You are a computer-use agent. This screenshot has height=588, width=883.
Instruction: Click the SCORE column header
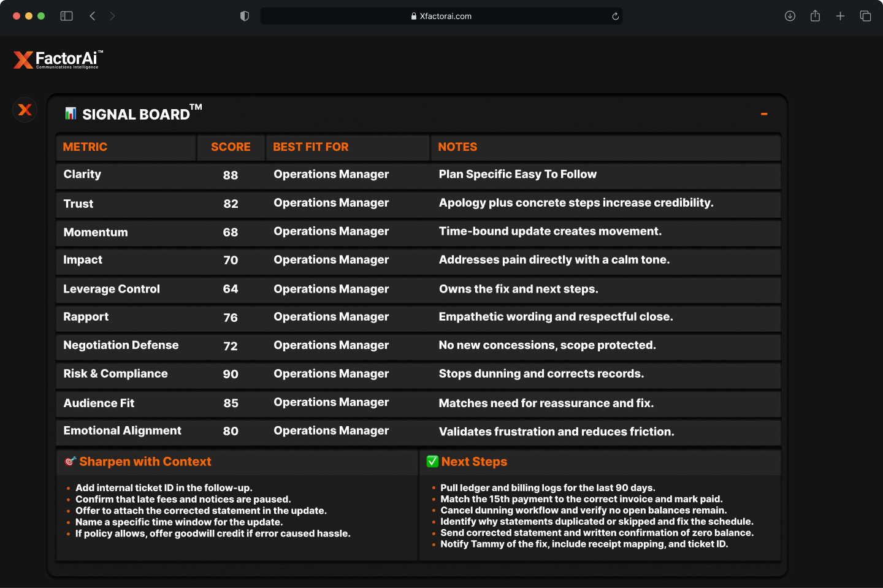(231, 147)
